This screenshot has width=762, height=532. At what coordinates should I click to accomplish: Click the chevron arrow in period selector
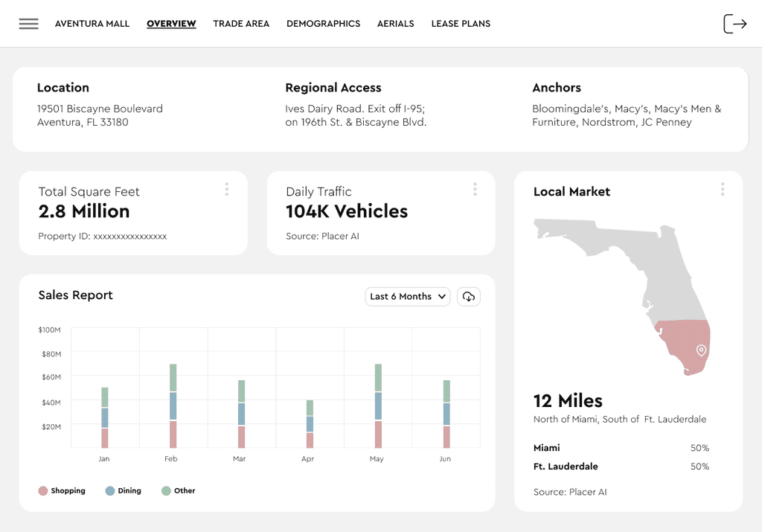[x=442, y=296]
